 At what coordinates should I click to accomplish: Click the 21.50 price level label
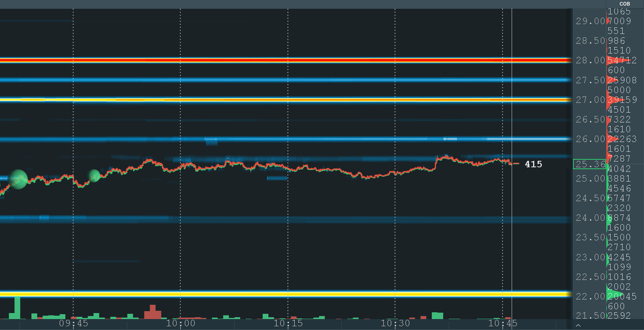[590, 316]
